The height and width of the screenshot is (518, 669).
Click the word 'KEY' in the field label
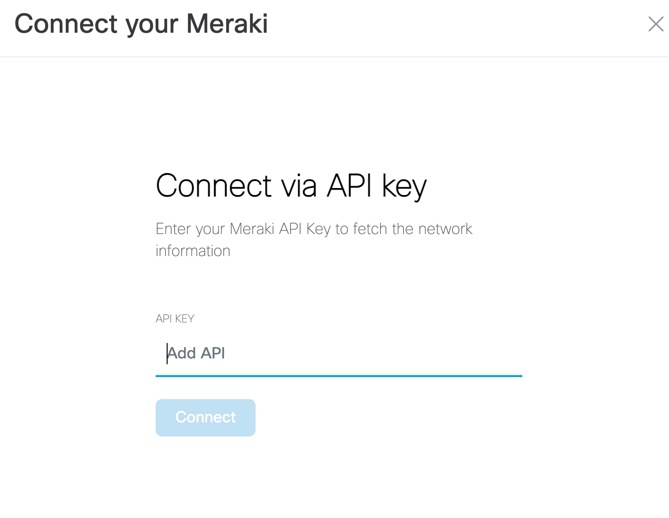pyautogui.click(x=184, y=319)
